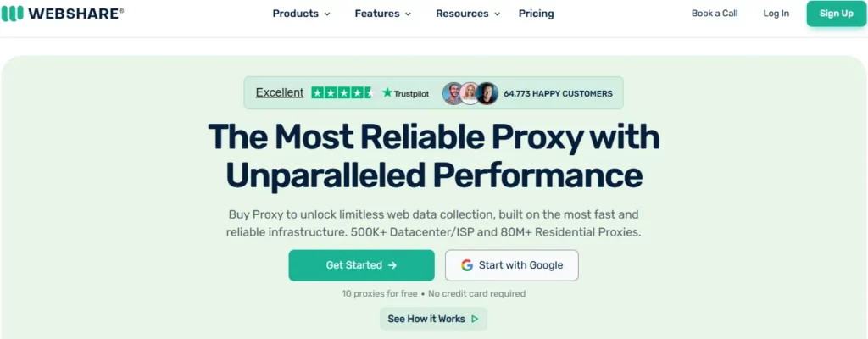Viewport: 868px width, 339px height.
Task: Click the Trustpilot green star rating
Action: point(342,93)
